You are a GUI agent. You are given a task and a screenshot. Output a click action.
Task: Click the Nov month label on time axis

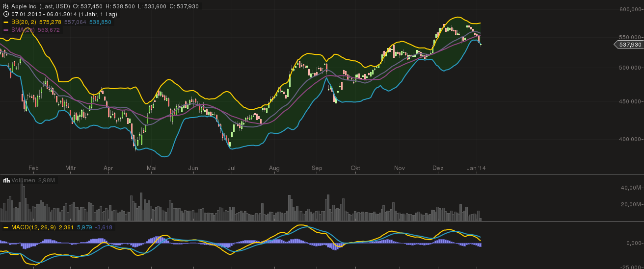point(400,168)
